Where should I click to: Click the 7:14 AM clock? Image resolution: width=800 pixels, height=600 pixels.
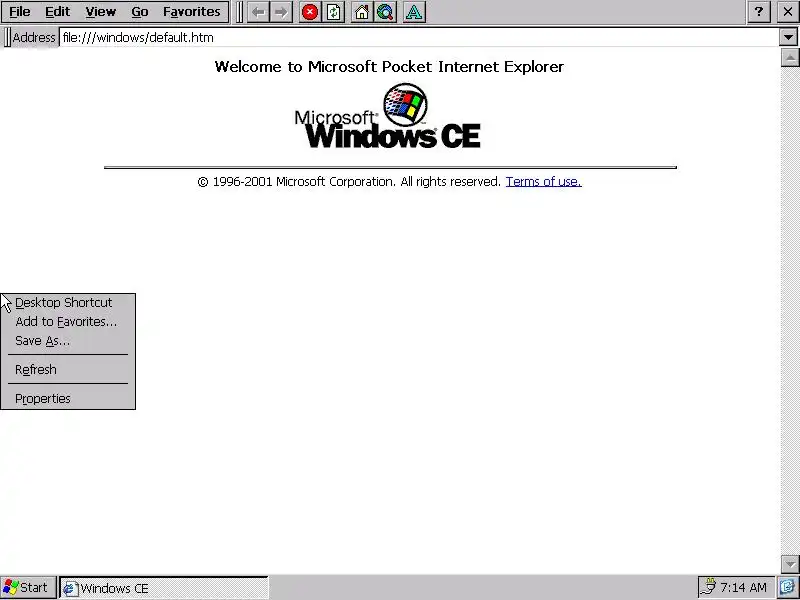pyautogui.click(x=743, y=588)
